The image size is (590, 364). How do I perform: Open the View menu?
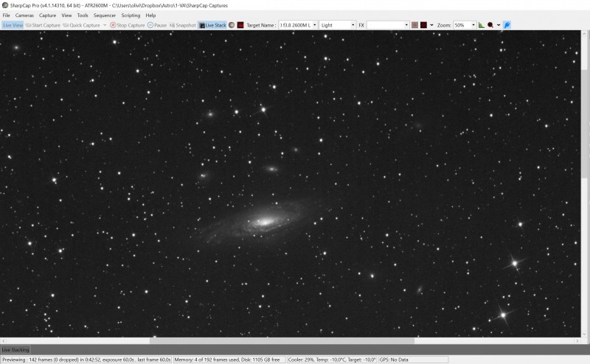coord(66,15)
